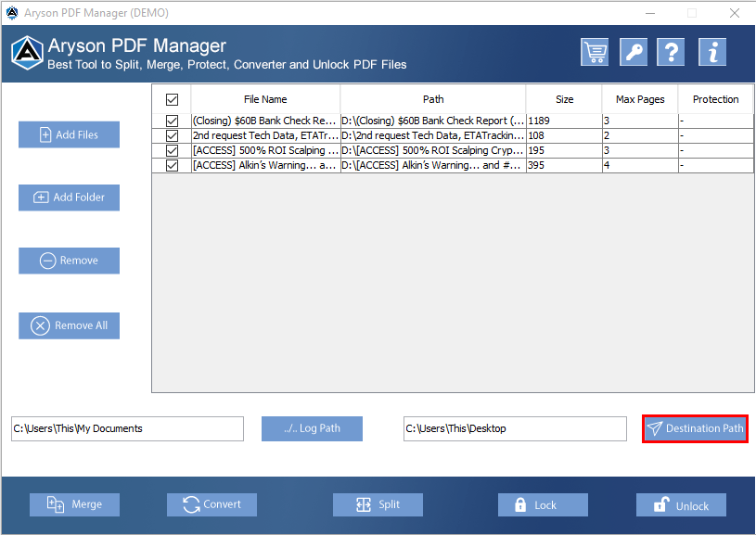Click size value 395
756x535 pixels.
(x=536, y=165)
